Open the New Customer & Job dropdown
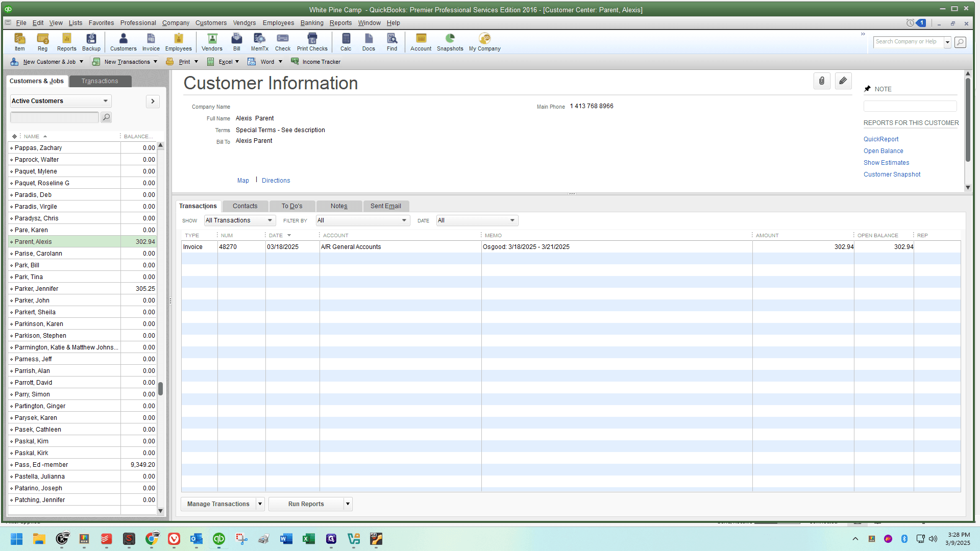 [x=46, y=62]
